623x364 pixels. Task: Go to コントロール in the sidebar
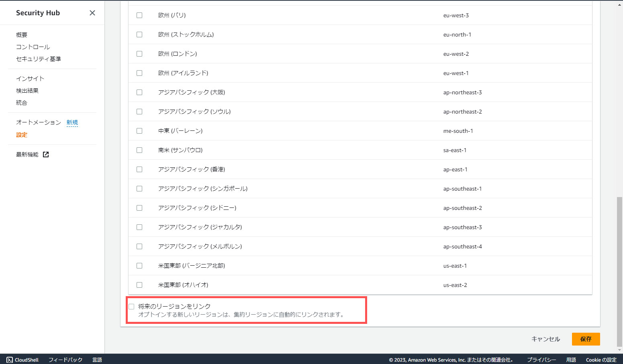[x=33, y=47]
